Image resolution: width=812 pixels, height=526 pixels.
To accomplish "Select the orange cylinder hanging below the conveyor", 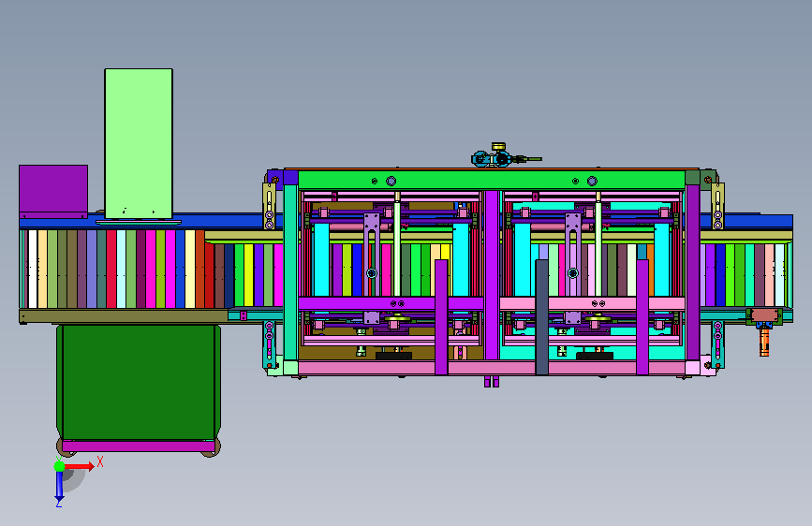I will tap(764, 343).
